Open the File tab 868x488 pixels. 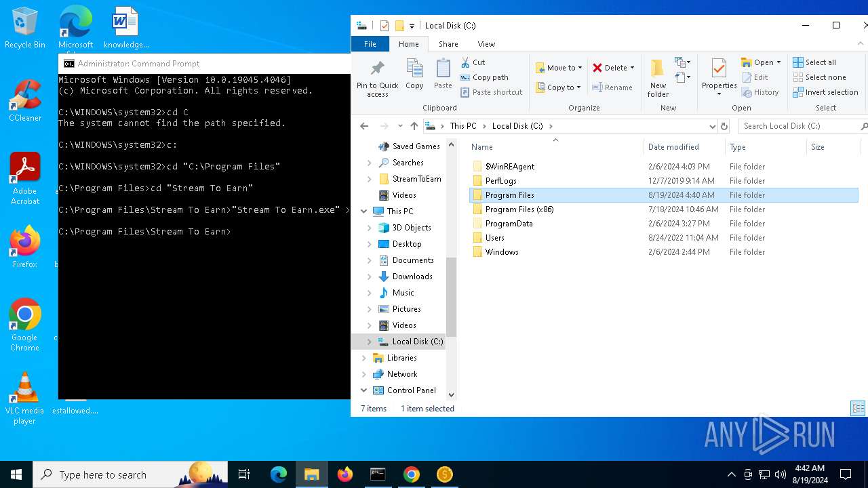[x=370, y=44]
